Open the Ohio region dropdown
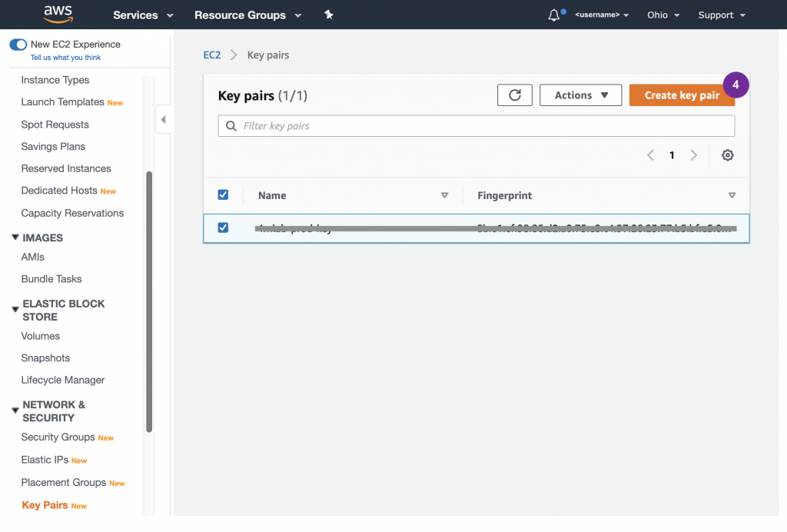This screenshot has height=532, width=787. 662,15
